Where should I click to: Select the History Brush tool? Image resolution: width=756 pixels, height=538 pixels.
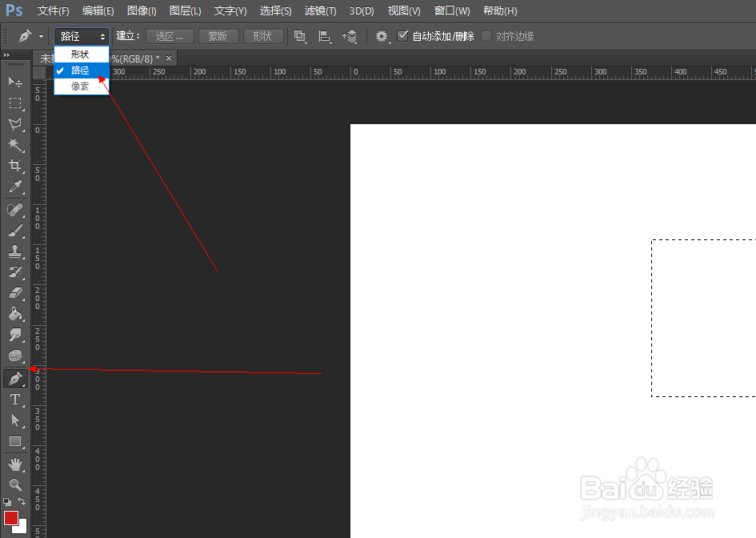pos(15,272)
